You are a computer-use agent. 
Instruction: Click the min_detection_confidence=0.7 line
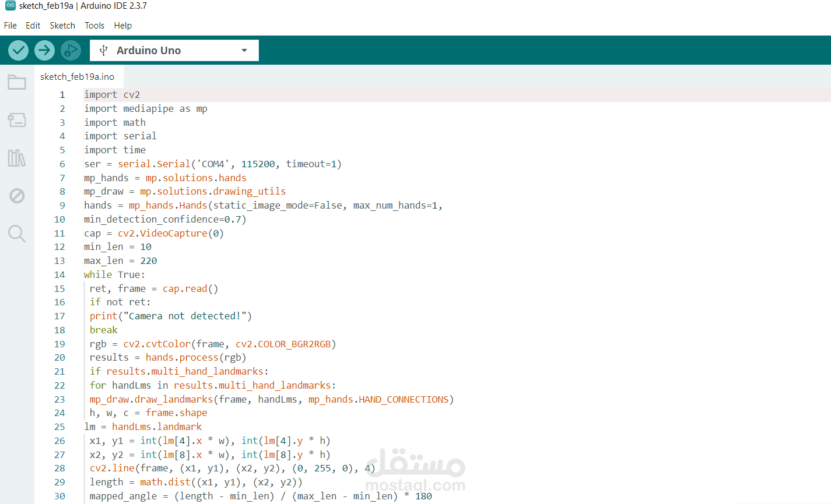[x=165, y=220]
